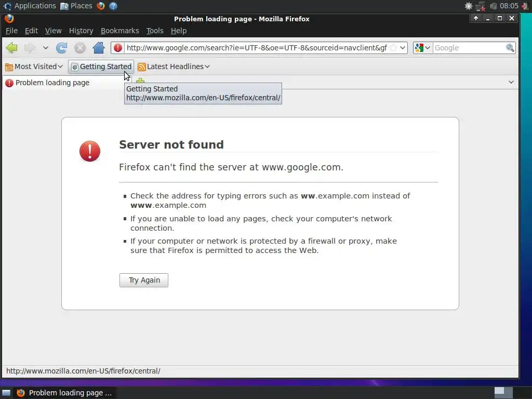Click the Stop loading button
Screen dimensions: 532x399
pyautogui.click(x=79, y=48)
